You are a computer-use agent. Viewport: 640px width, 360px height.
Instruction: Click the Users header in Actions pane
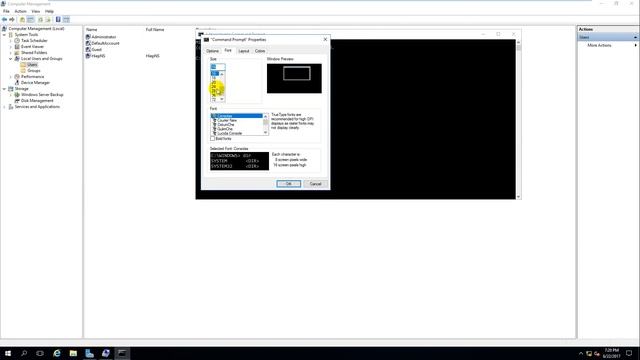point(608,37)
